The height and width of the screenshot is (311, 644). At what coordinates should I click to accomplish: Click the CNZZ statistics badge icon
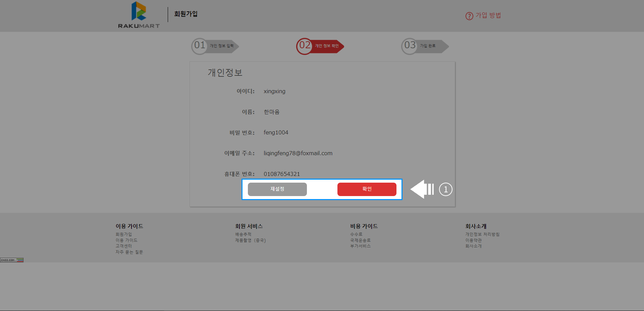click(12, 260)
